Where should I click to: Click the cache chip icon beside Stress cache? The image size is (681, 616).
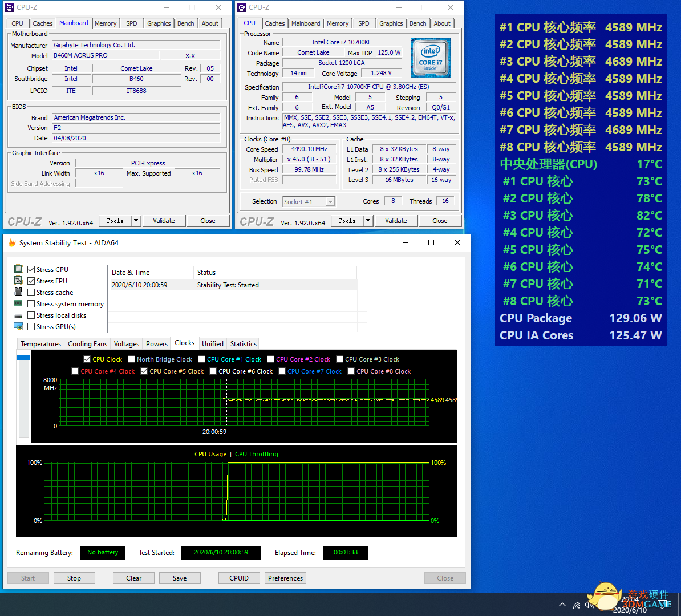(x=18, y=291)
